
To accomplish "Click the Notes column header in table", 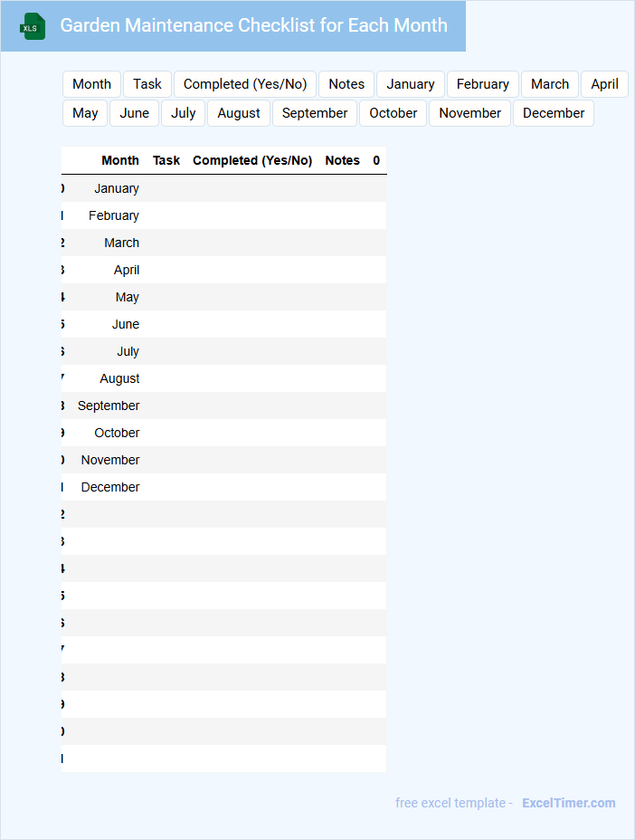I will pos(342,160).
